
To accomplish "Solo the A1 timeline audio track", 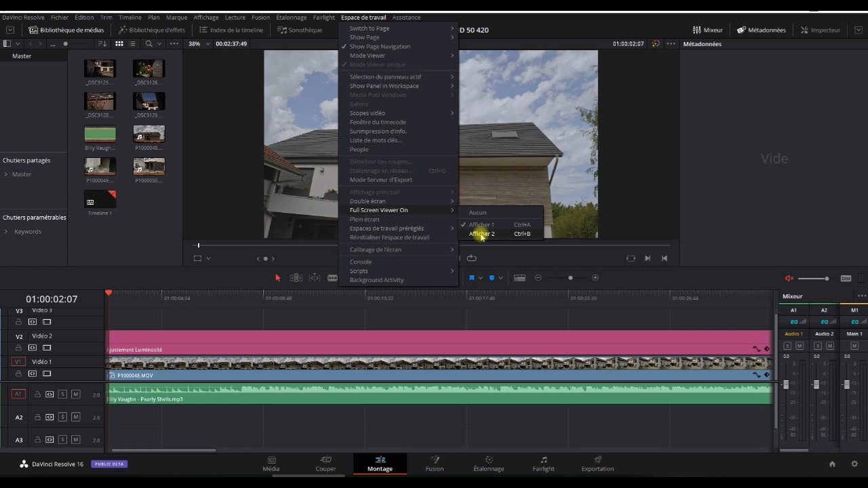I will (x=62, y=394).
